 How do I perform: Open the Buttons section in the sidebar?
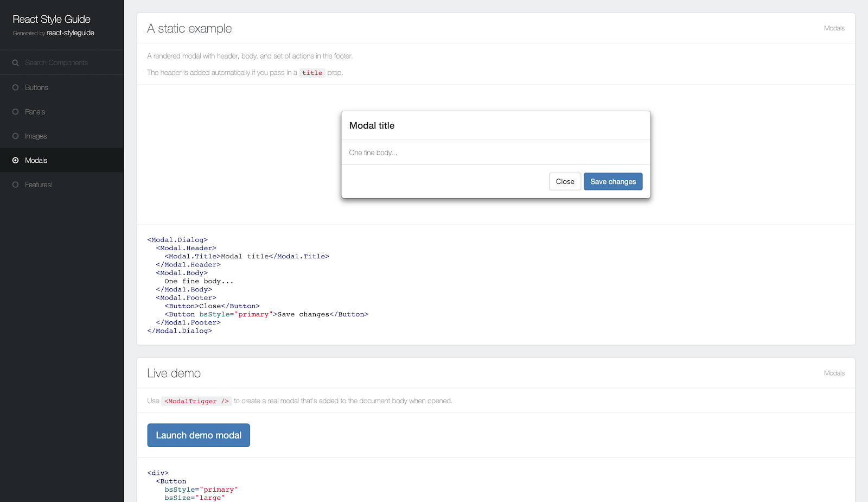point(36,87)
